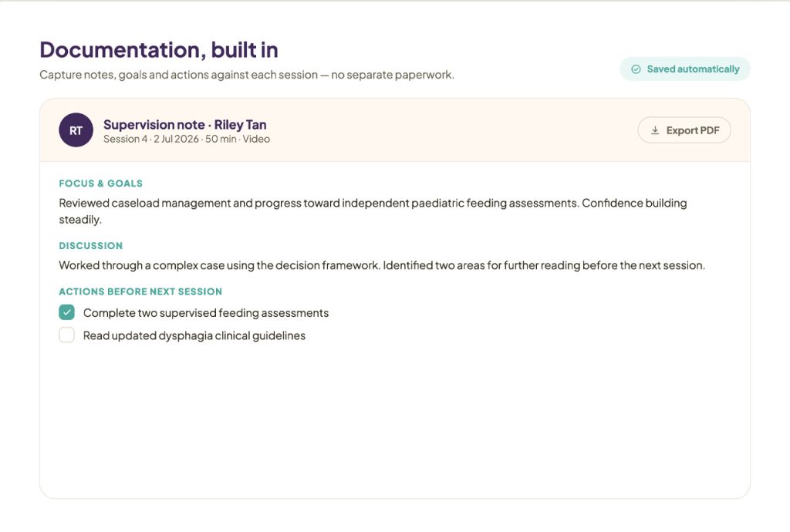Click the checkmark icon beside Saved automatically
Screen dimensions: 790x532
pos(636,69)
